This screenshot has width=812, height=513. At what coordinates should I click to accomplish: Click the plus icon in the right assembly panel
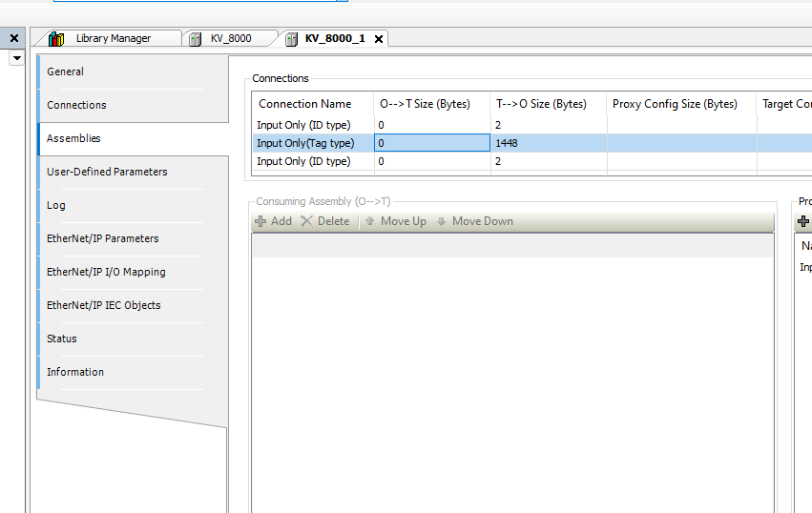[803, 221]
